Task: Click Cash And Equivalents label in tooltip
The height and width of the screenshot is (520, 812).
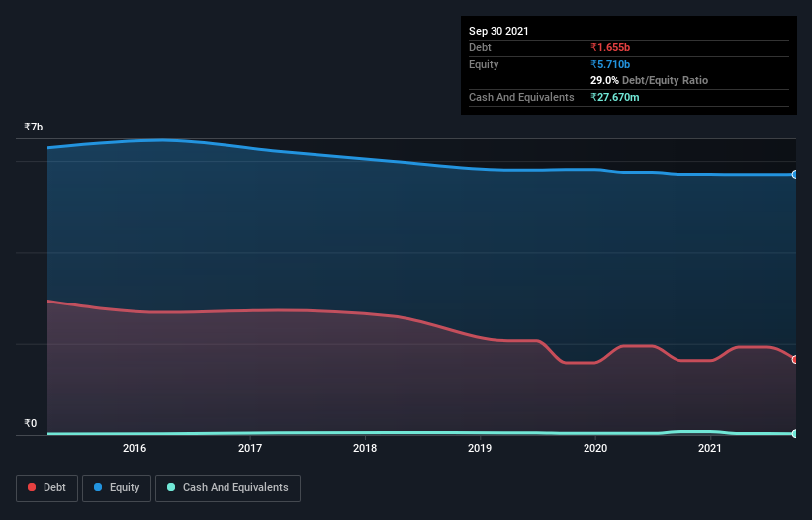Action: click(x=521, y=97)
